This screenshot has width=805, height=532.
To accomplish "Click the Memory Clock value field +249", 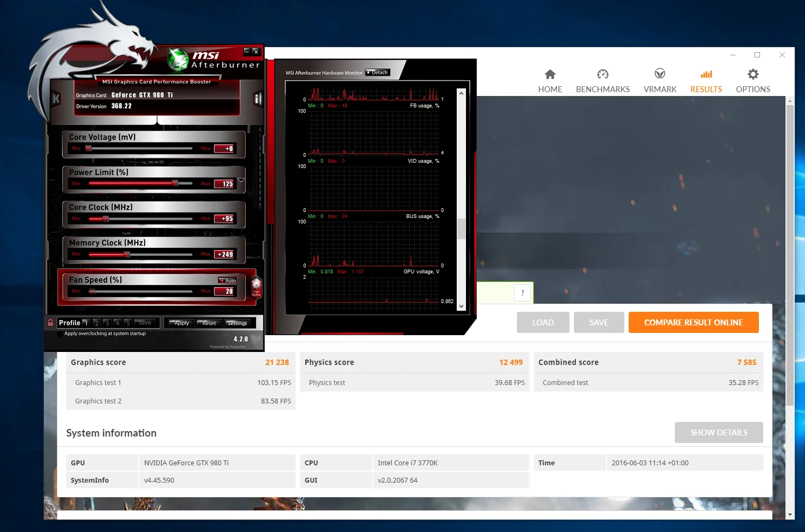I will 225,254.
